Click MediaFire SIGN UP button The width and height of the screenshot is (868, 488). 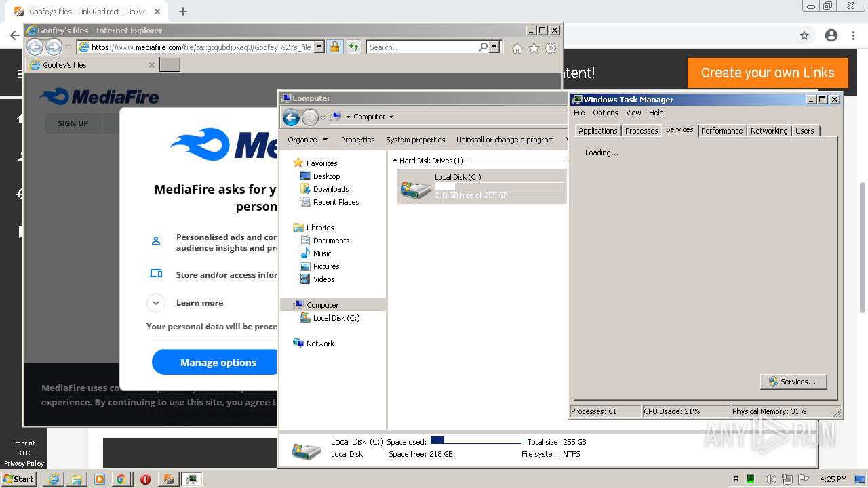click(73, 123)
